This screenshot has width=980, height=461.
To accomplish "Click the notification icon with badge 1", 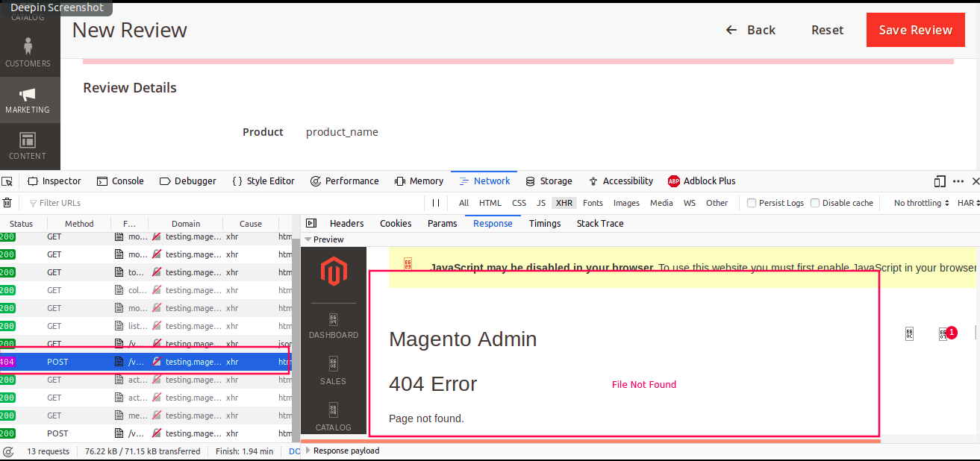I will [946, 333].
